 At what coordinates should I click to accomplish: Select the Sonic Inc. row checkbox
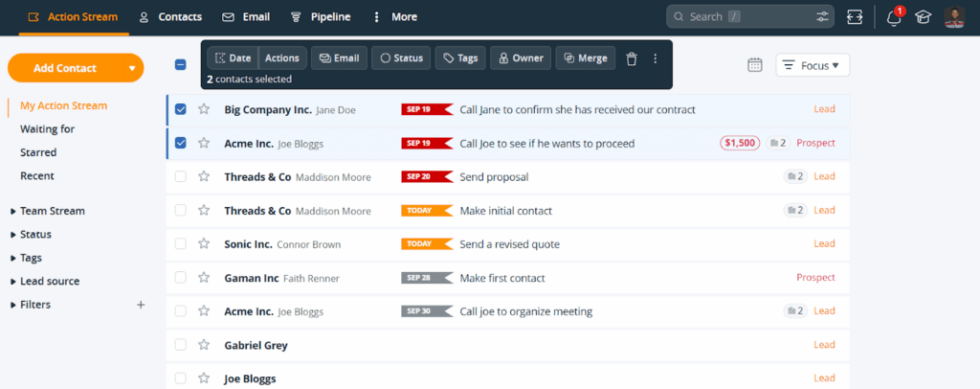point(181,244)
